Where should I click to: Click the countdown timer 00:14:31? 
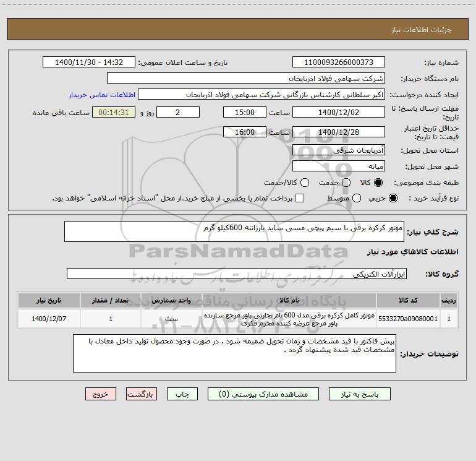tap(114, 113)
